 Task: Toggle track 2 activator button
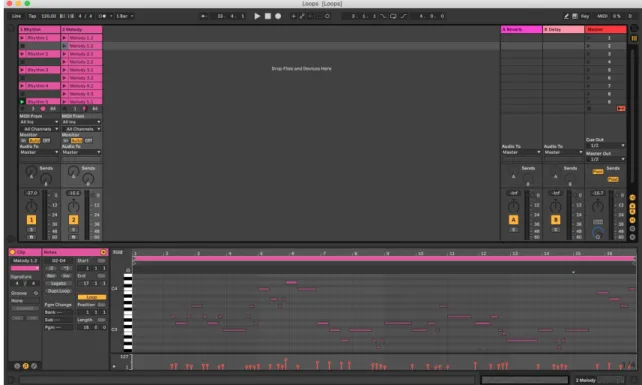(x=74, y=220)
